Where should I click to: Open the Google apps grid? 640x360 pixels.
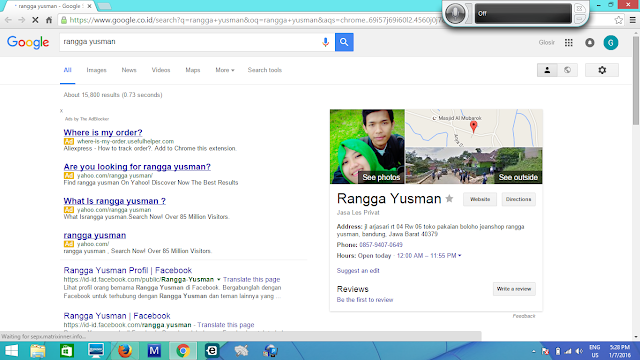pos(569,42)
